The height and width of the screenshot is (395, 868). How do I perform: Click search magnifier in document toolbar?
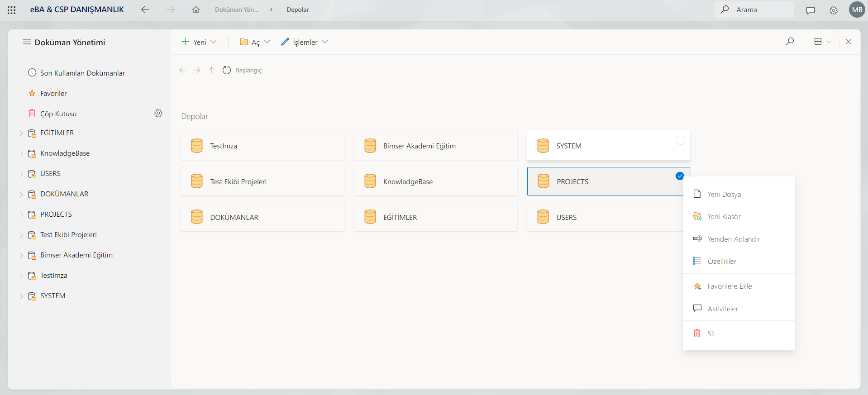(790, 42)
